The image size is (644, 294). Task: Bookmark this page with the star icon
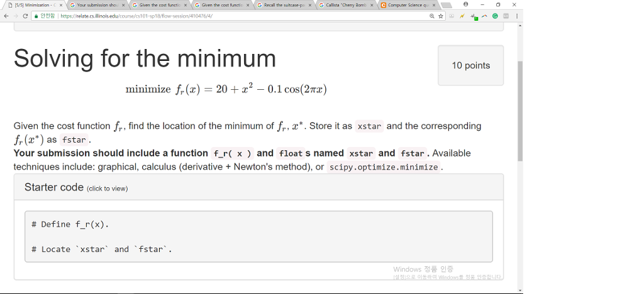pyautogui.click(x=441, y=16)
